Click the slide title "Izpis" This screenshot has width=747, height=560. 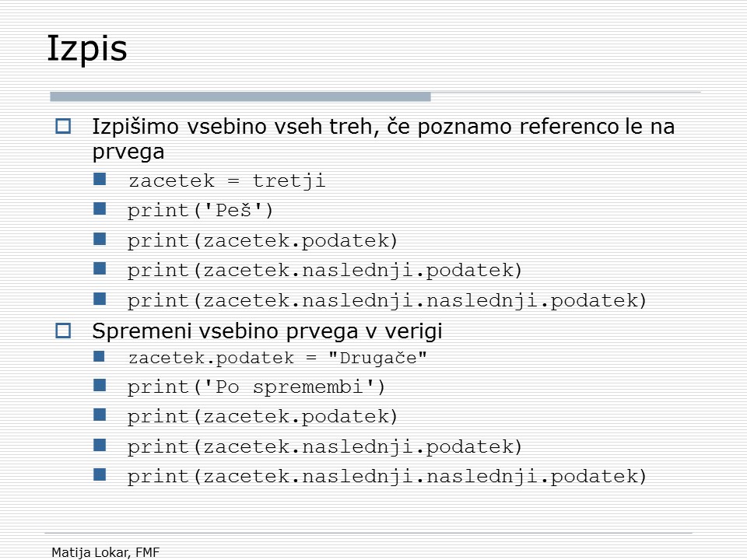coord(86,49)
